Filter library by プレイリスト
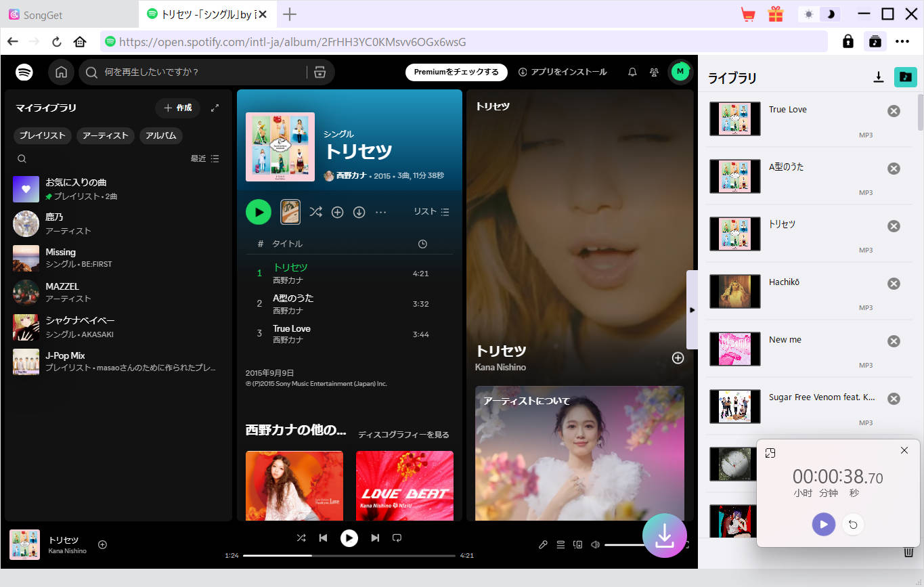Image resolution: width=924 pixels, height=587 pixels. pos(42,135)
